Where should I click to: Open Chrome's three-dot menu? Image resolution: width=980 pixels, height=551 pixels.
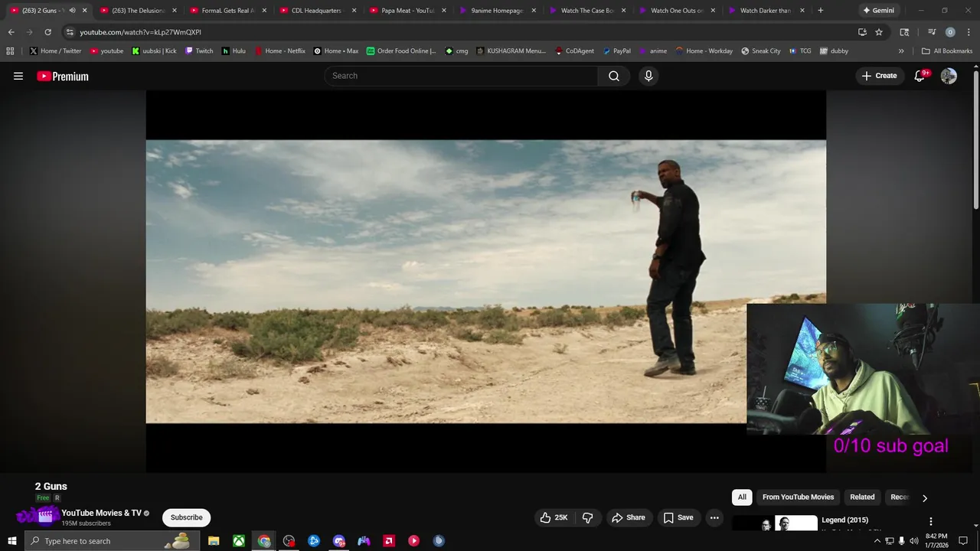(x=968, y=32)
